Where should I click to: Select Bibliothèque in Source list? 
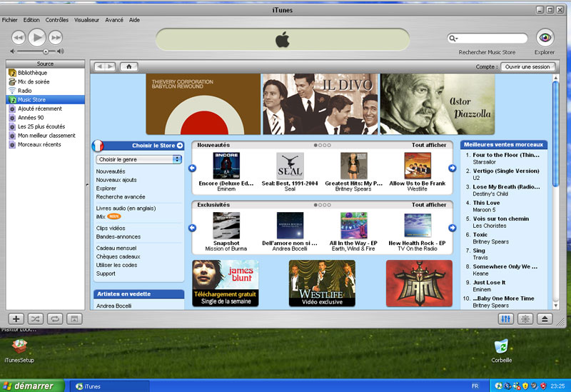click(46, 73)
